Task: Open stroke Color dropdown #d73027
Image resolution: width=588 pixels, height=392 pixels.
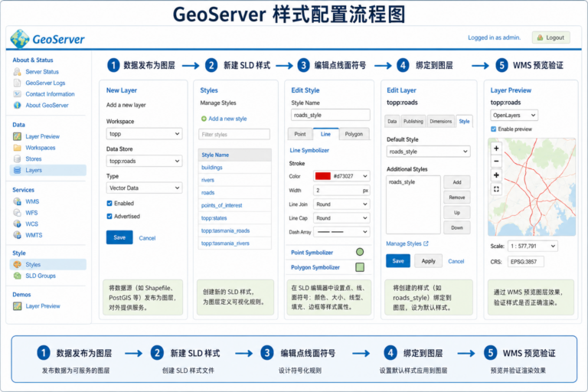Action: 341,176
